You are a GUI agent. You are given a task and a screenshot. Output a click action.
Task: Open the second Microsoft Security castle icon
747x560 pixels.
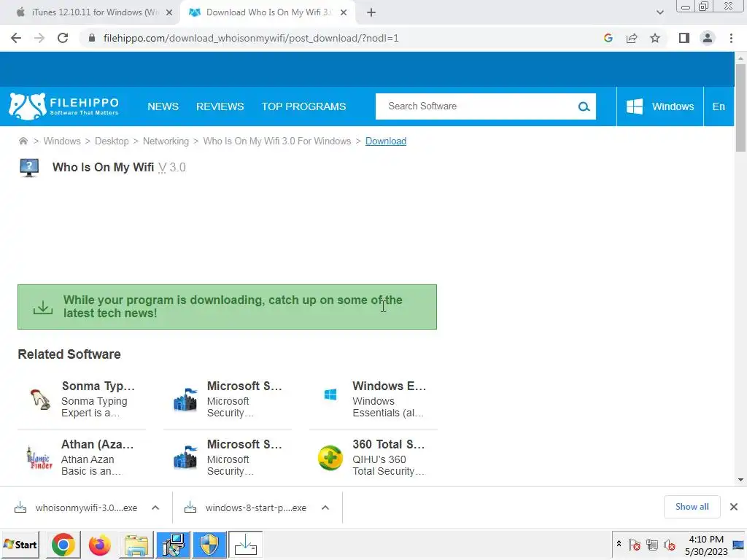coord(185,458)
